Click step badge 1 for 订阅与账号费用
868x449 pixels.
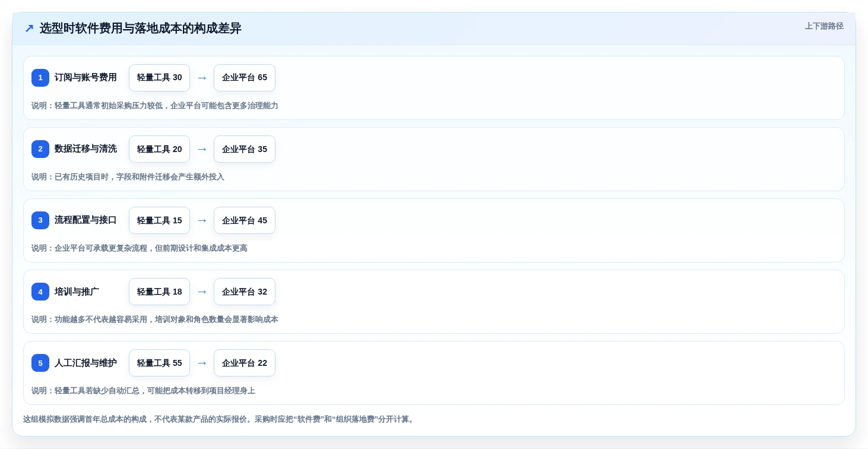pos(40,78)
